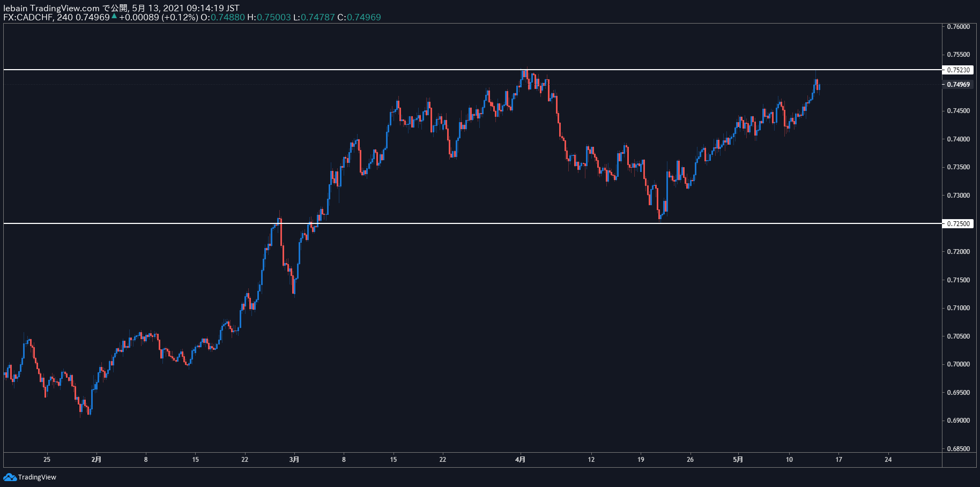Click the FX:CADCHF symbol title
This screenshot has width=980, height=487.
[27, 17]
